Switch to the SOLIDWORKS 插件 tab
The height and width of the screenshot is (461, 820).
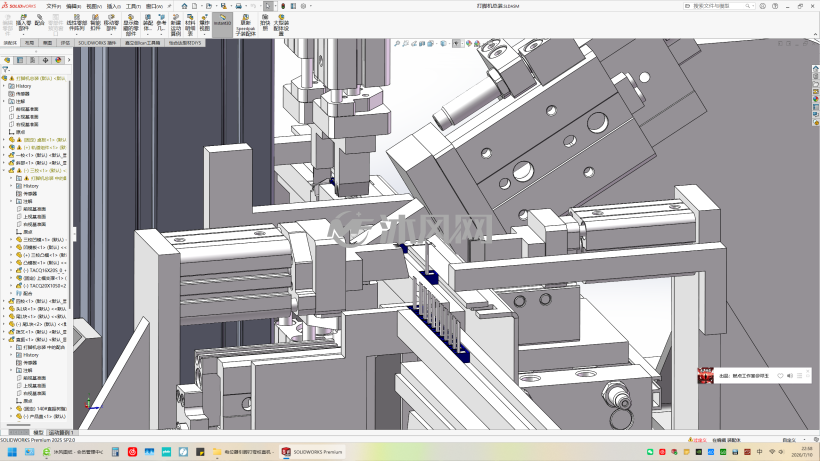(97, 43)
